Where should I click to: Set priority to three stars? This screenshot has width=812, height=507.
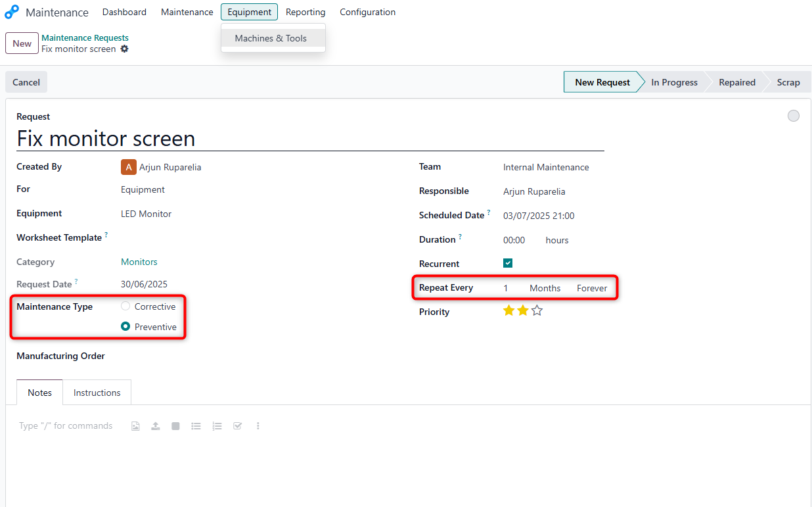pos(537,310)
